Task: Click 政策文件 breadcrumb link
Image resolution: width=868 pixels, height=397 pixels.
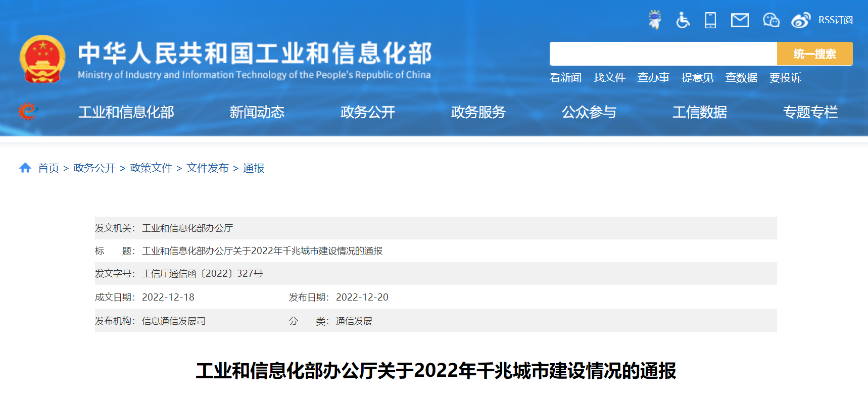Action: pyautogui.click(x=151, y=168)
